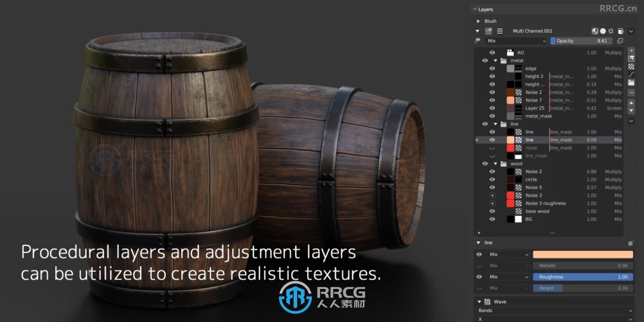Click the add adjustment curve layer icon

631,74
